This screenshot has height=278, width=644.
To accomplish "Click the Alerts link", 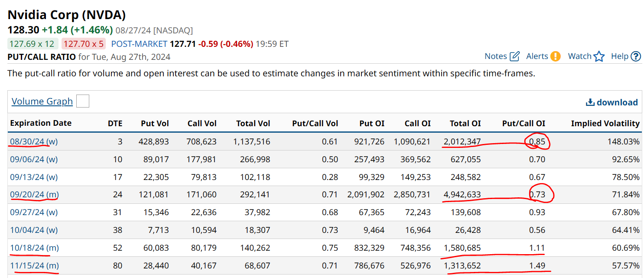I will (537, 56).
